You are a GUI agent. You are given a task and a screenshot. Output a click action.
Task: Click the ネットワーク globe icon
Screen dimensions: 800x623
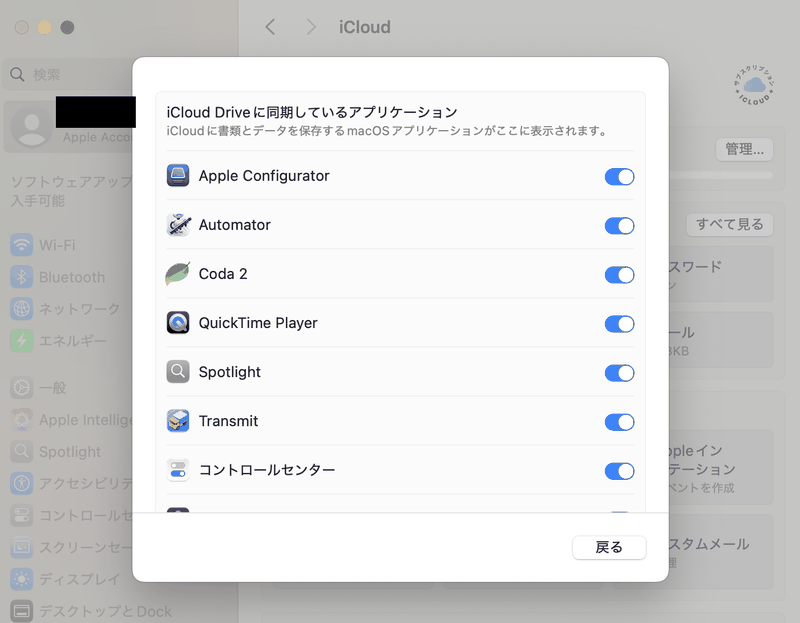click(x=21, y=309)
